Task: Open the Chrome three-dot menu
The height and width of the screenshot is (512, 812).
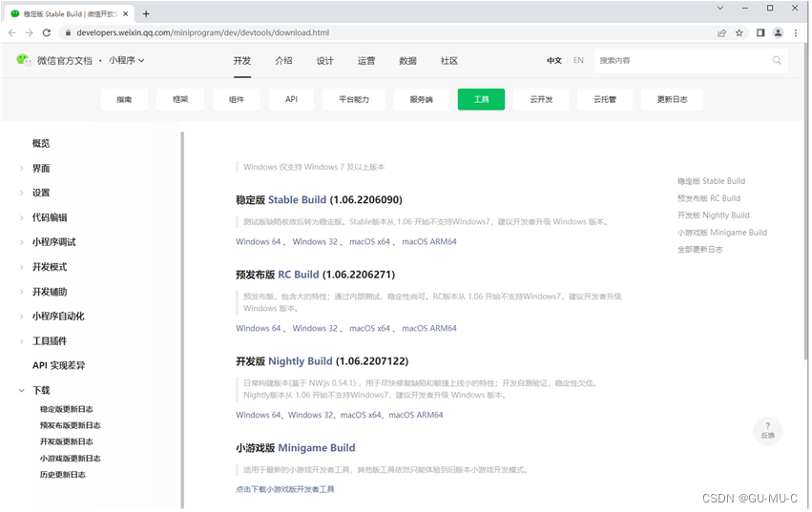Action: tap(796, 32)
